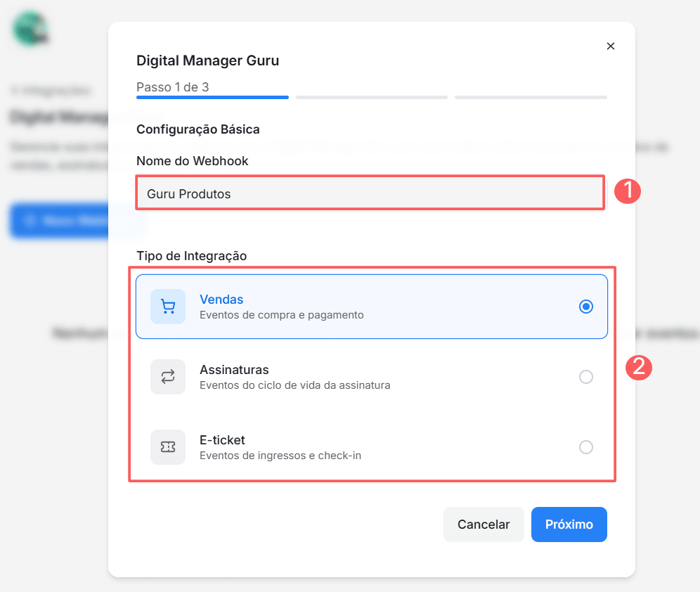This screenshot has width=700, height=592.
Task: Click 'Eventos de compra e pagamento' text
Action: [282, 315]
